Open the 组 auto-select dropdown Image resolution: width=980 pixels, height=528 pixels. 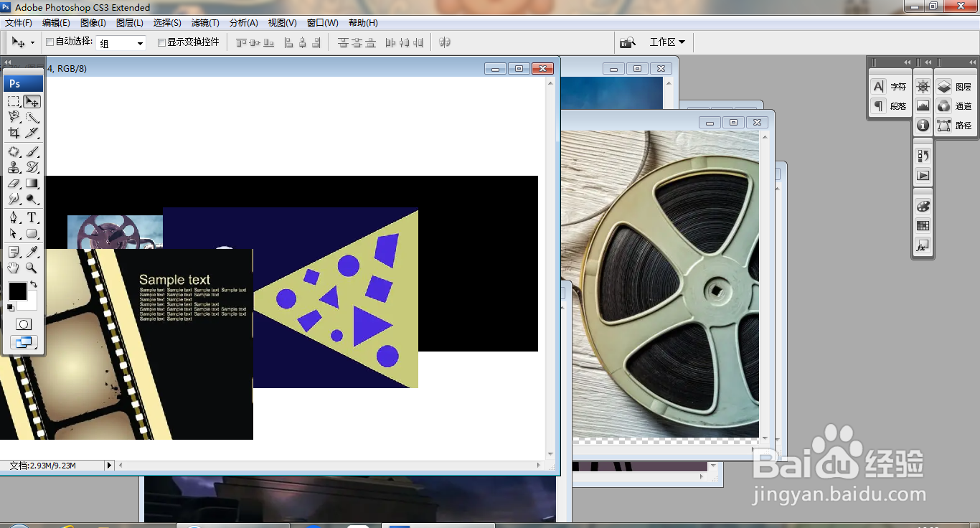pos(121,43)
